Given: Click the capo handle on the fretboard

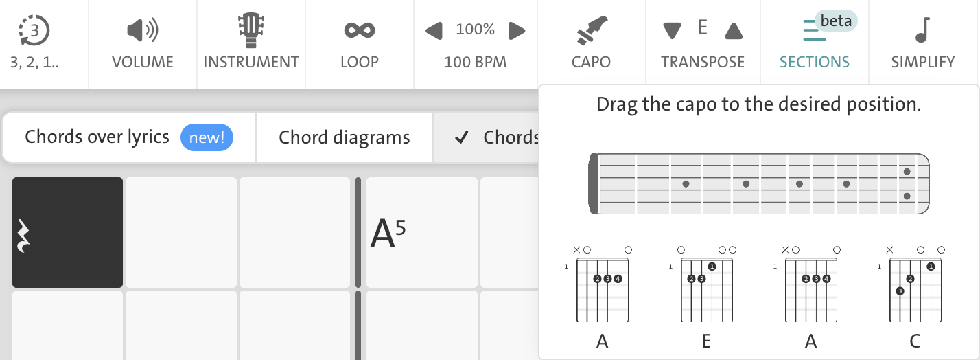Looking at the screenshot, I should tap(594, 183).
